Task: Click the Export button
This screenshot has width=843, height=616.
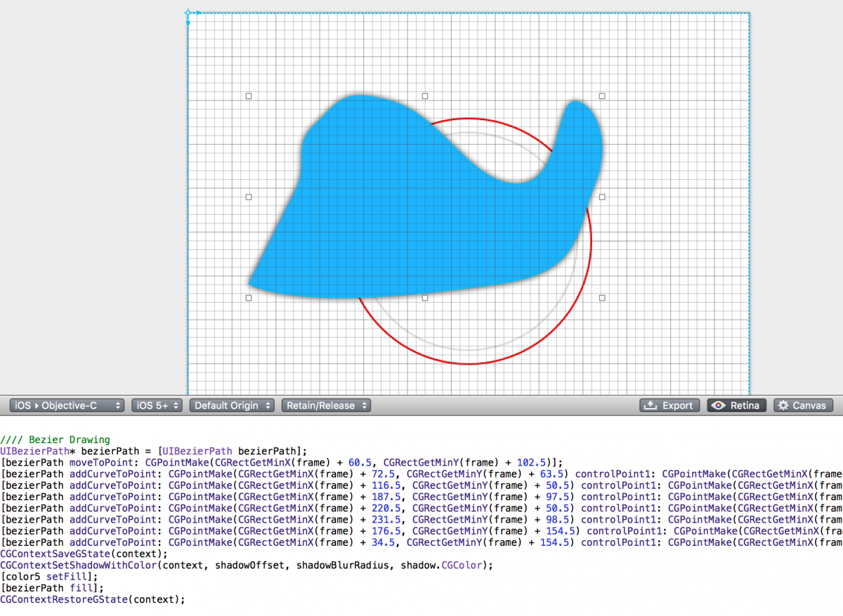Action: point(669,405)
